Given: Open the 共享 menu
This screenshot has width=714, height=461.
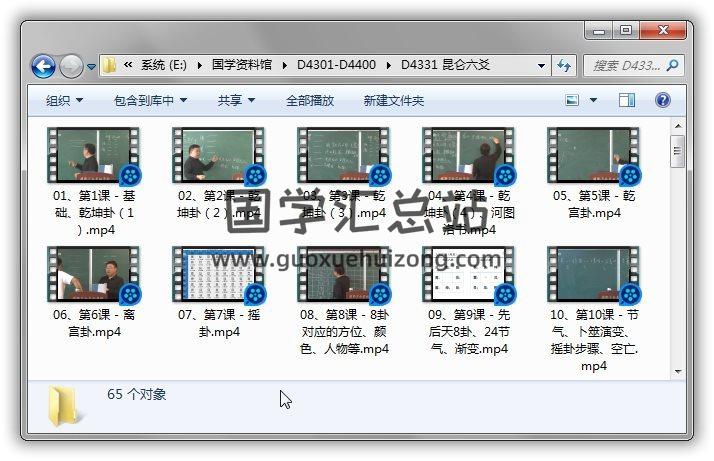Looking at the screenshot, I should (236, 100).
